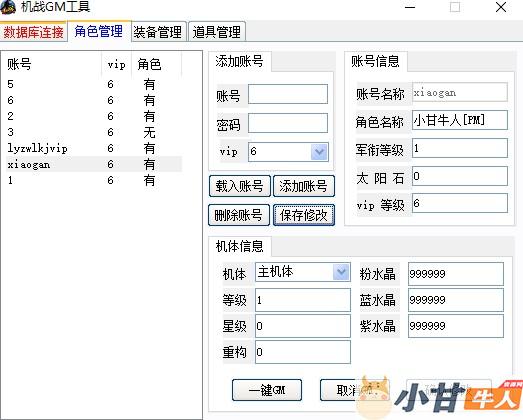
Task: Click the 粉水晶 value field
Action: 456,274
